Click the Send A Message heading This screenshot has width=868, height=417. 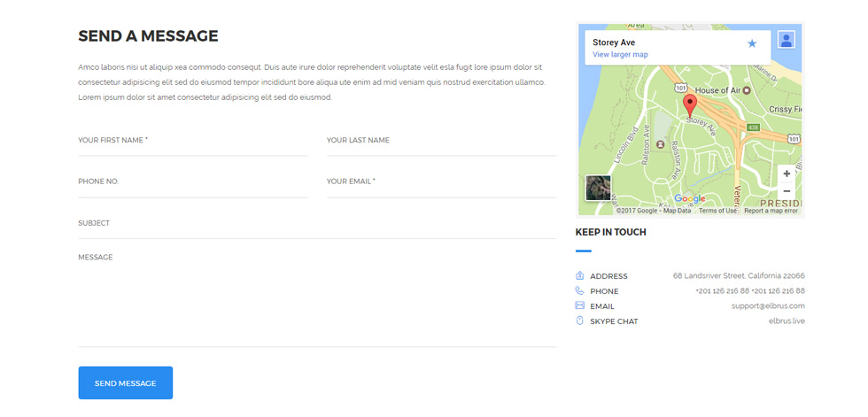coord(149,36)
